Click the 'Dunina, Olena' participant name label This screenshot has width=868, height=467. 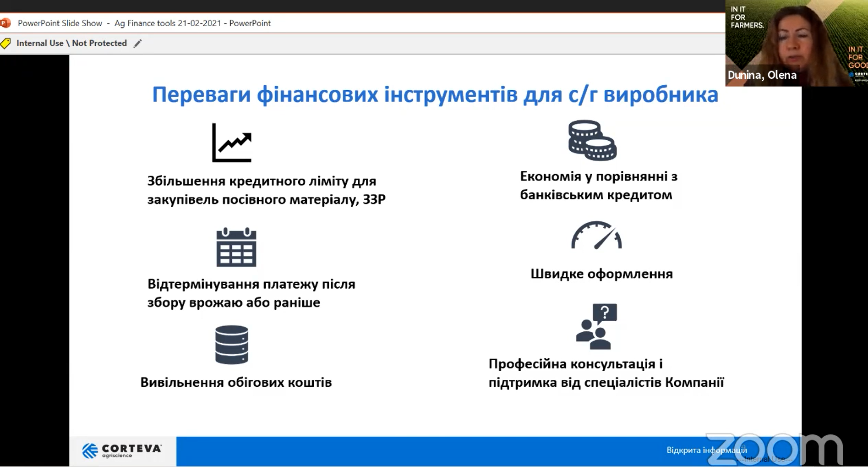pos(762,75)
